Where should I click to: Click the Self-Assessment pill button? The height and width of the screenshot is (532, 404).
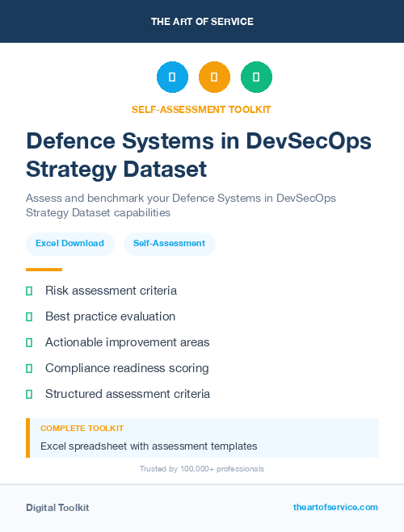pyautogui.click(x=170, y=244)
